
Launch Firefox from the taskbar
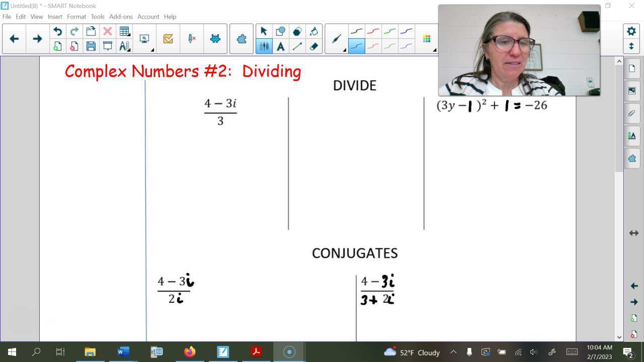(x=189, y=352)
